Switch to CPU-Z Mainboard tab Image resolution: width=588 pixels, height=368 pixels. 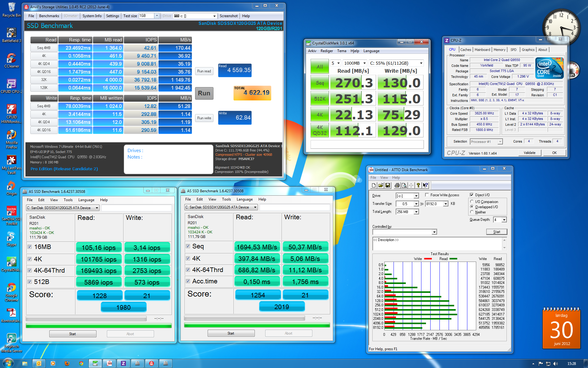pyautogui.click(x=482, y=50)
